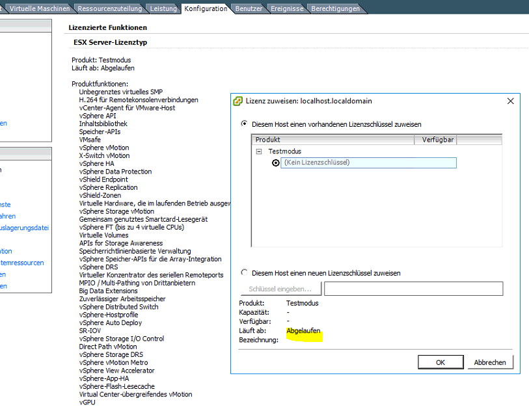529x420 pixels.
Task: Click 'vSphere HA' in the feature list
Action: click(96, 163)
